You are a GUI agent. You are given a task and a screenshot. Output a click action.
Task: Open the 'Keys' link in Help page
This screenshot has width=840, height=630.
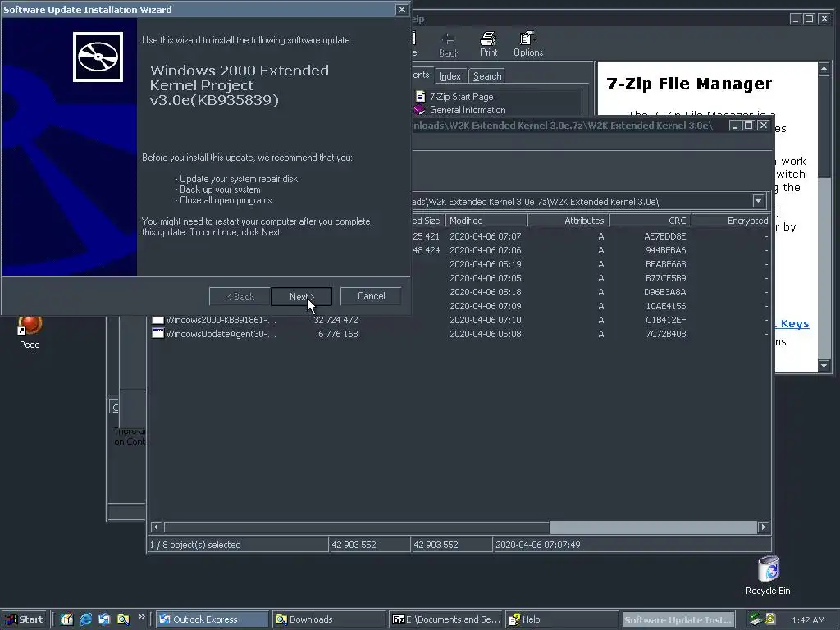click(x=794, y=323)
